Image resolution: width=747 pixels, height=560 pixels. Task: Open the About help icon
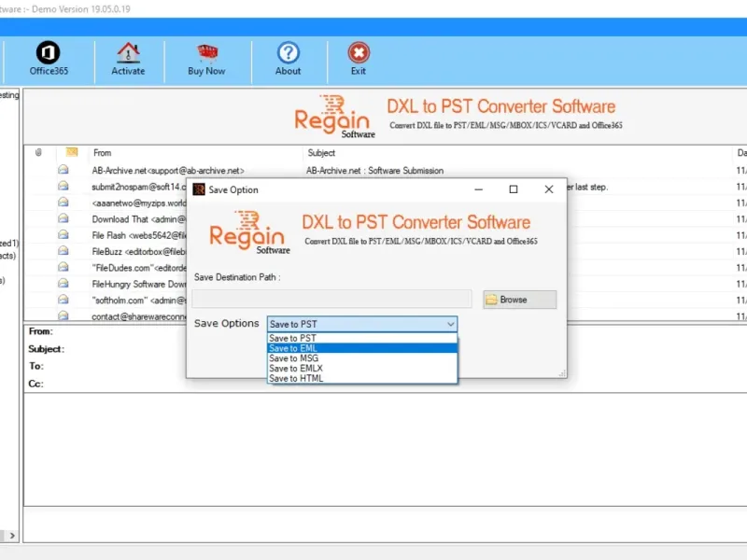coord(289,52)
